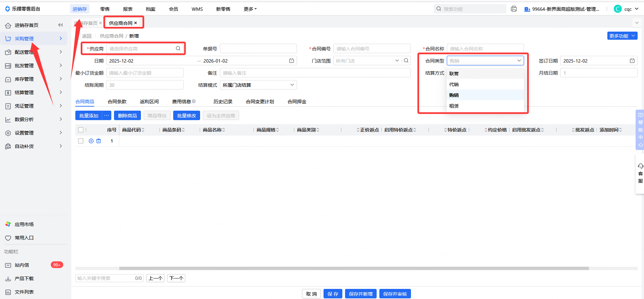The image size is (644, 299).
Task: Focus the keyword search box below table
Action: 110,278
